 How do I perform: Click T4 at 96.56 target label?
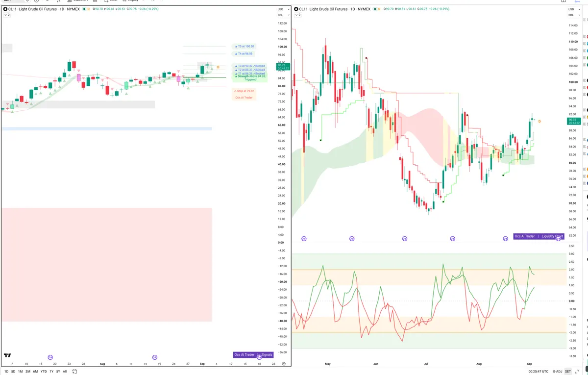(x=244, y=53)
